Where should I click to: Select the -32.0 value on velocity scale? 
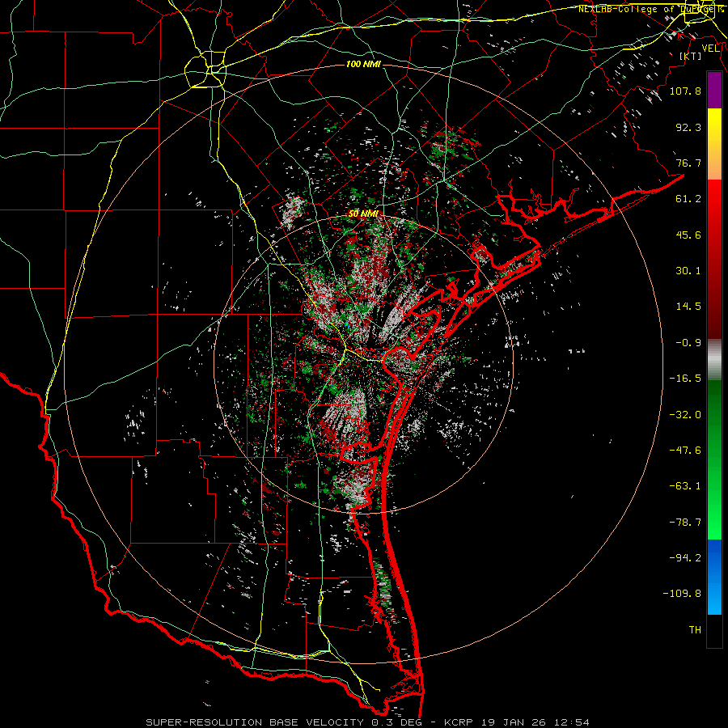685,415
